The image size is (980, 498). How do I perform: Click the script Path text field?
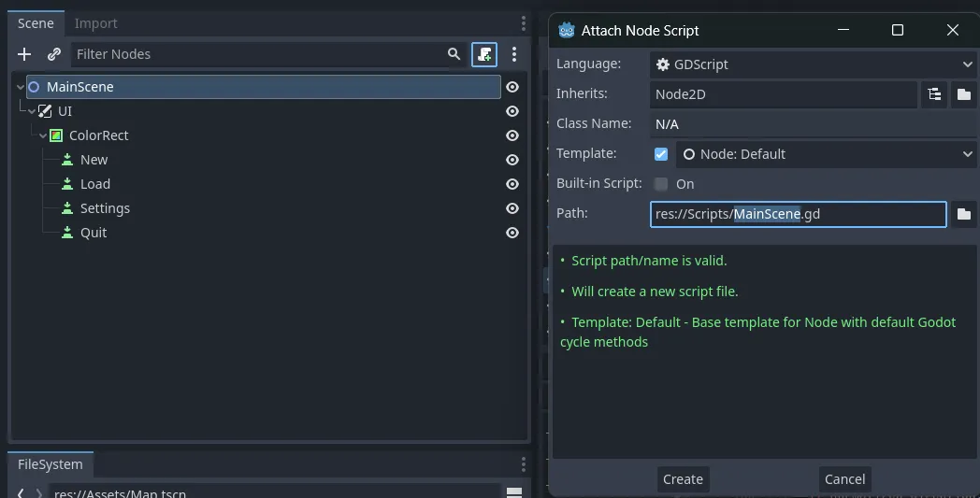(799, 214)
